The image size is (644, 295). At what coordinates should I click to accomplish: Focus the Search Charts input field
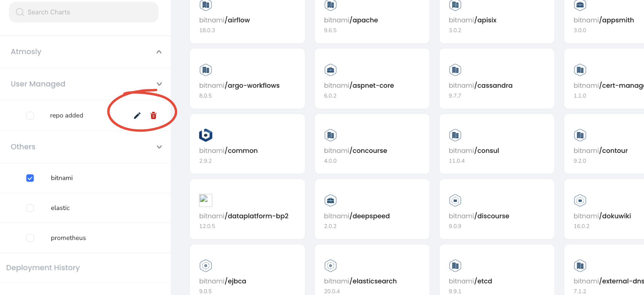coord(84,12)
